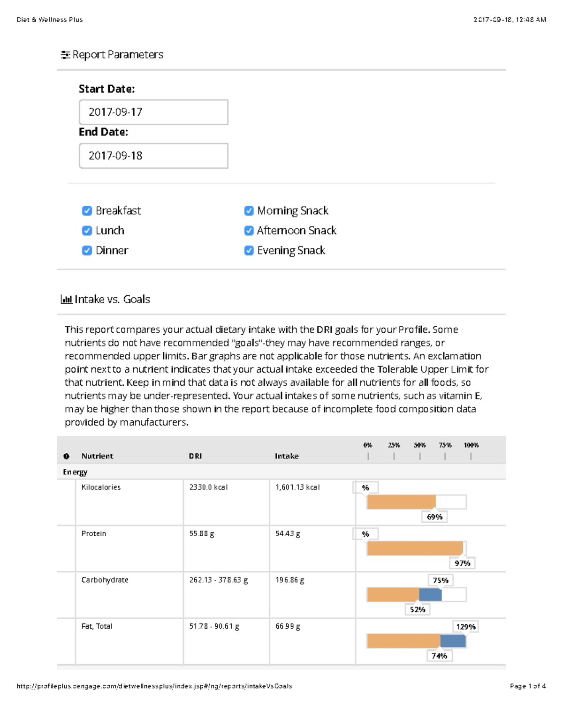
Task: Click the info icon in the nutrient table header
Action: click(66, 456)
